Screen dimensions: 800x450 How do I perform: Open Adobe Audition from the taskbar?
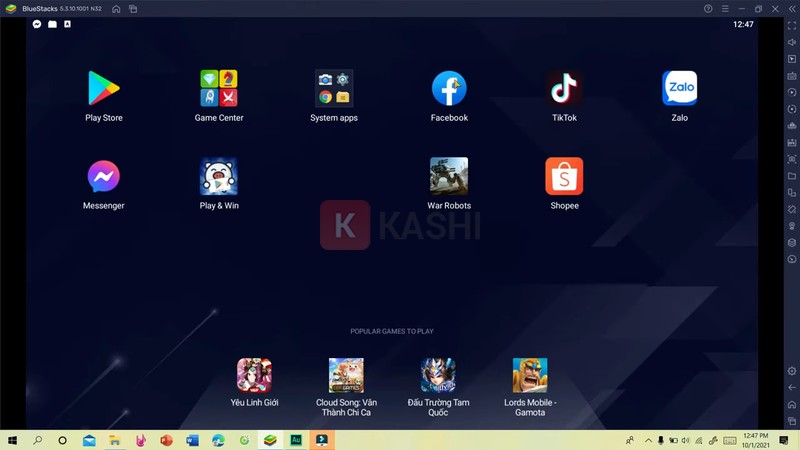(296, 440)
